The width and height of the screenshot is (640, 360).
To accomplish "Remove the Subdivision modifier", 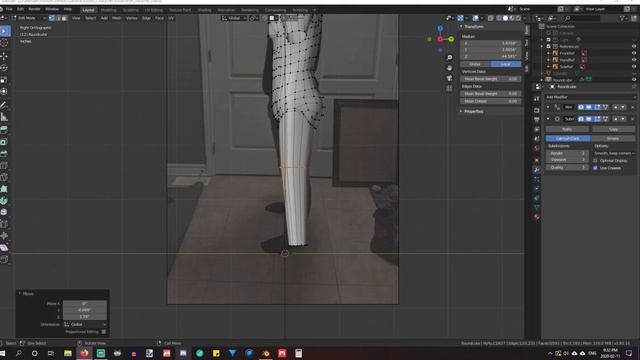I will pyautogui.click(x=633, y=119).
